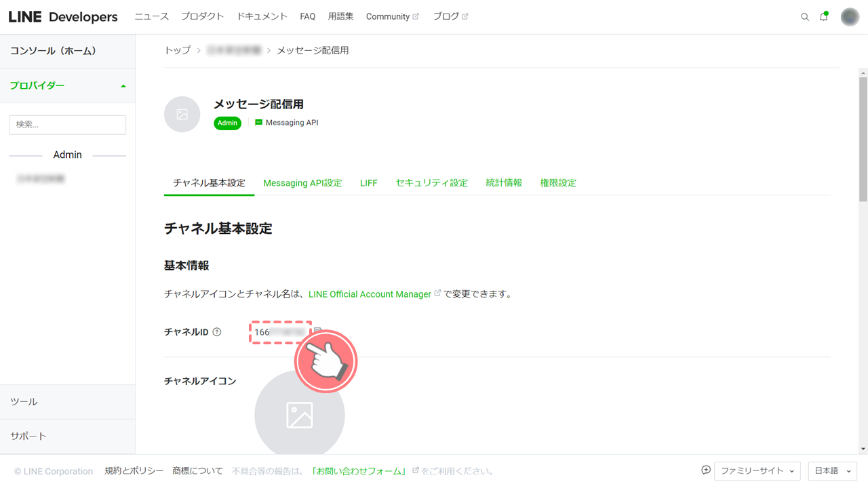Click the blurred provider name in breadcrumb
868x488 pixels.
pos(234,50)
